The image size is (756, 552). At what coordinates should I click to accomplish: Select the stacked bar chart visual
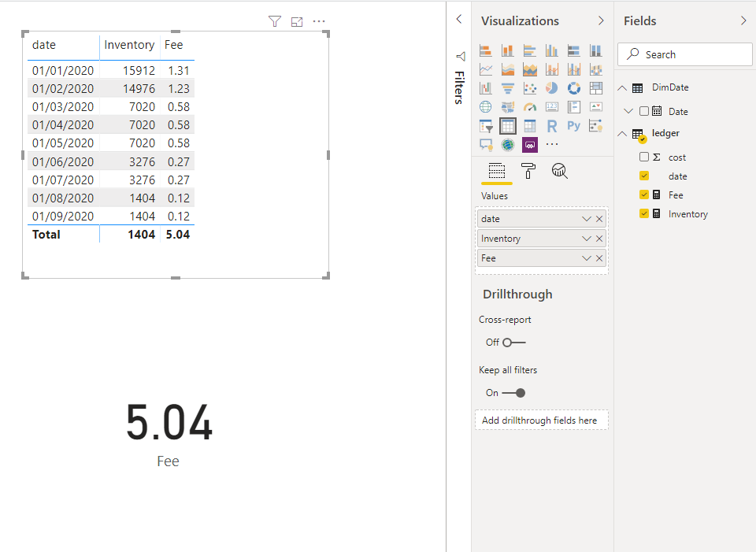point(486,50)
